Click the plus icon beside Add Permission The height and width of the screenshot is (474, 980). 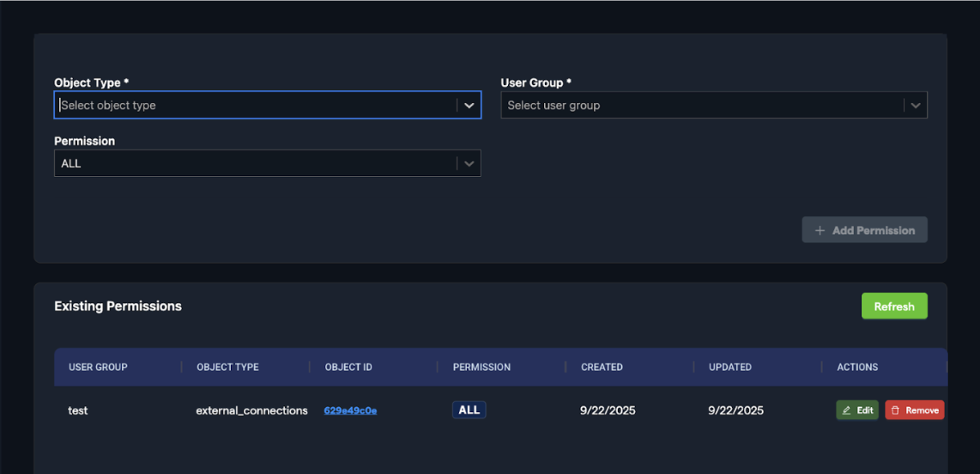point(820,230)
